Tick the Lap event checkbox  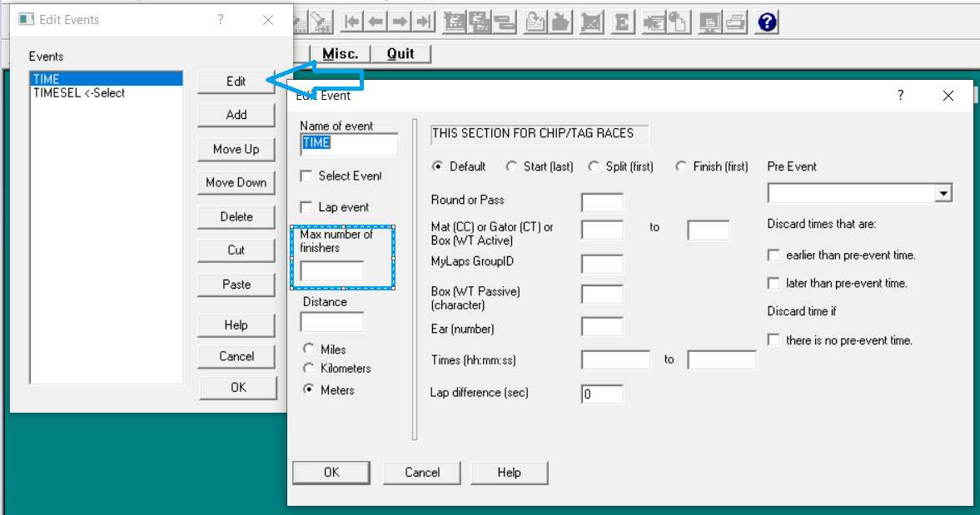click(x=306, y=207)
